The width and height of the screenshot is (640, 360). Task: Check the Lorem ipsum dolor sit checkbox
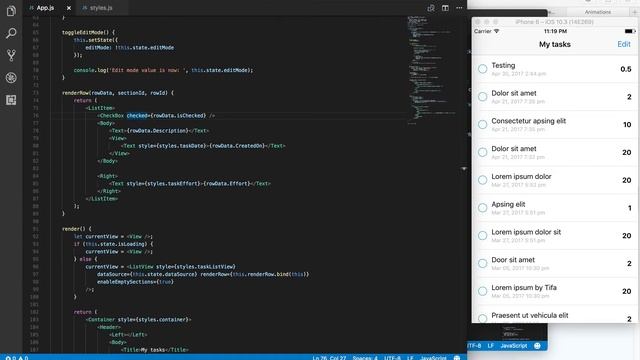[x=482, y=236]
